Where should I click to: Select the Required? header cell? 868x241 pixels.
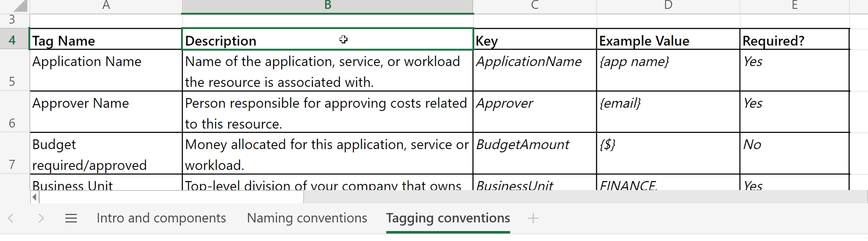(794, 40)
